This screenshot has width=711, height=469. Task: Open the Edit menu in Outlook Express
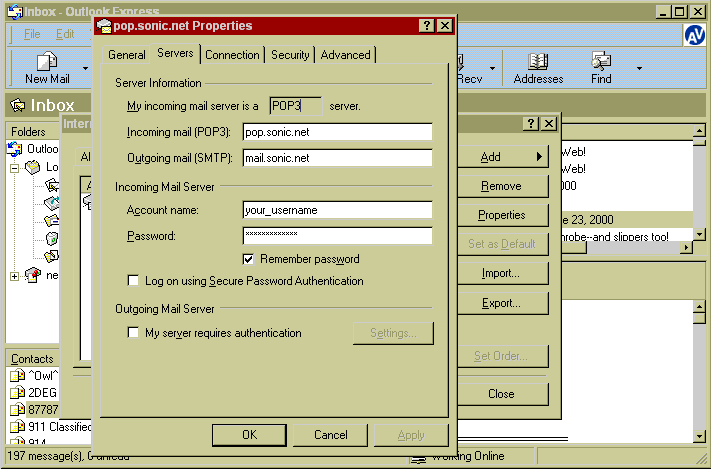pos(65,34)
